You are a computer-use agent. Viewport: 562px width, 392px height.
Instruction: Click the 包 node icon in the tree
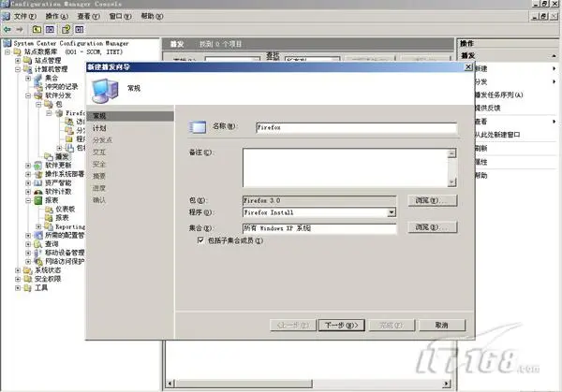click(49, 104)
